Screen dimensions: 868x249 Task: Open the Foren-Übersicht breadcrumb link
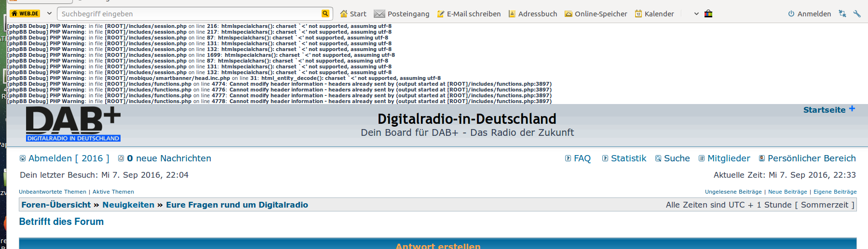coord(56,205)
